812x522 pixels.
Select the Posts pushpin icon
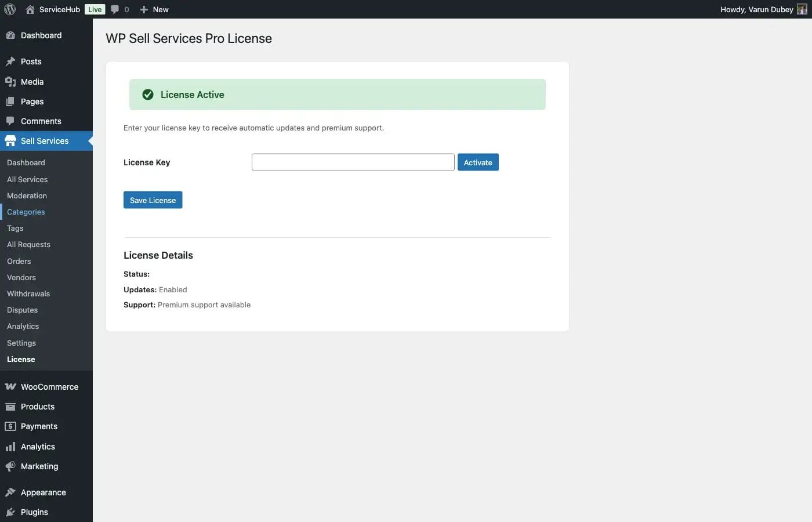tap(10, 61)
